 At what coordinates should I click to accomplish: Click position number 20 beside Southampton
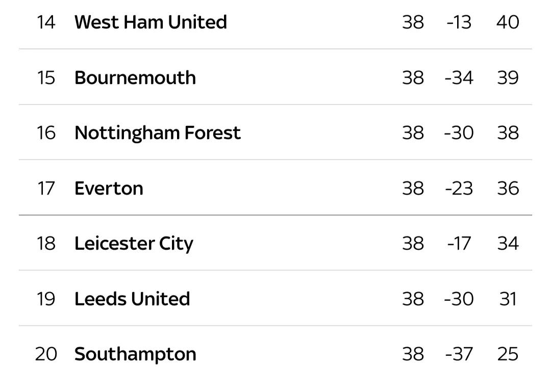(x=45, y=354)
